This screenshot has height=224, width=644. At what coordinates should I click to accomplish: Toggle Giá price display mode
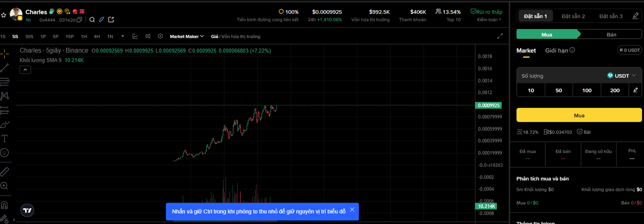coord(214,37)
